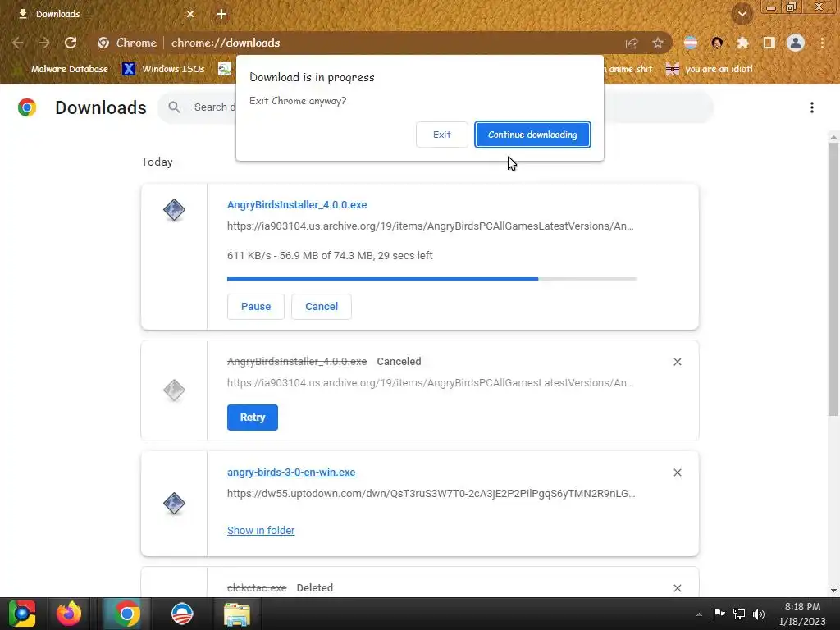
Task: Click Action Center flag tray icon
Action: 719,614
